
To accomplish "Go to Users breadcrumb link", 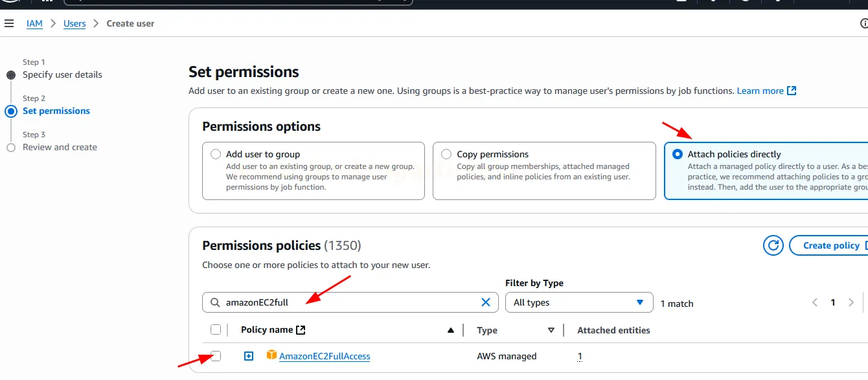I will click(x=74, y=23).
